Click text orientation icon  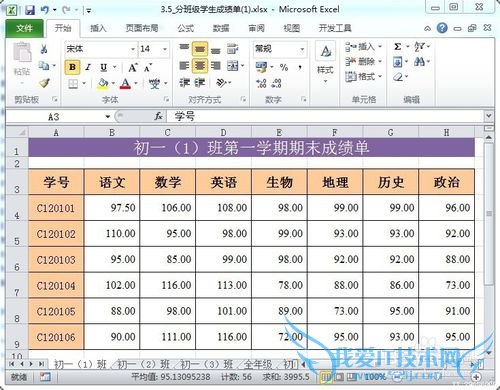tap(222, 83)
